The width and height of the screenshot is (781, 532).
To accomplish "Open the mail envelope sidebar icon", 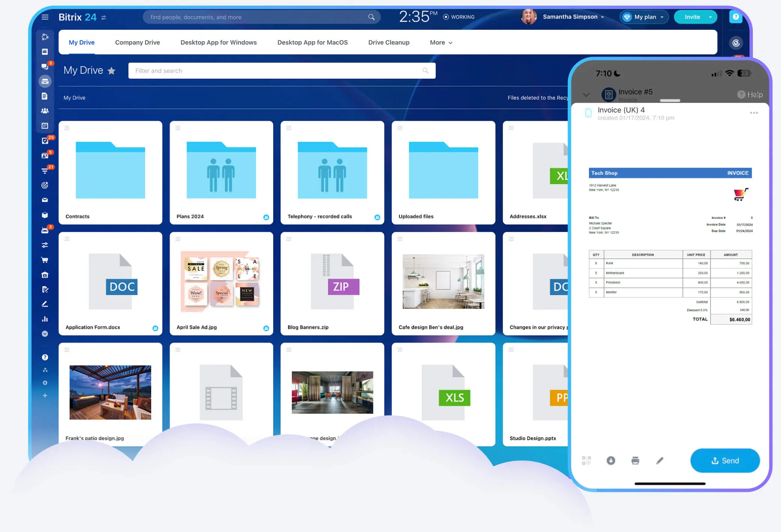I will (45, 200).
